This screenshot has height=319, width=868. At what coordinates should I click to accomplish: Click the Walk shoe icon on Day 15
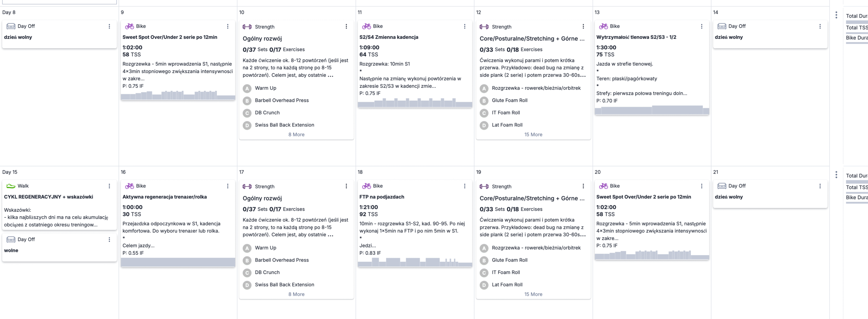coord(11,186)
